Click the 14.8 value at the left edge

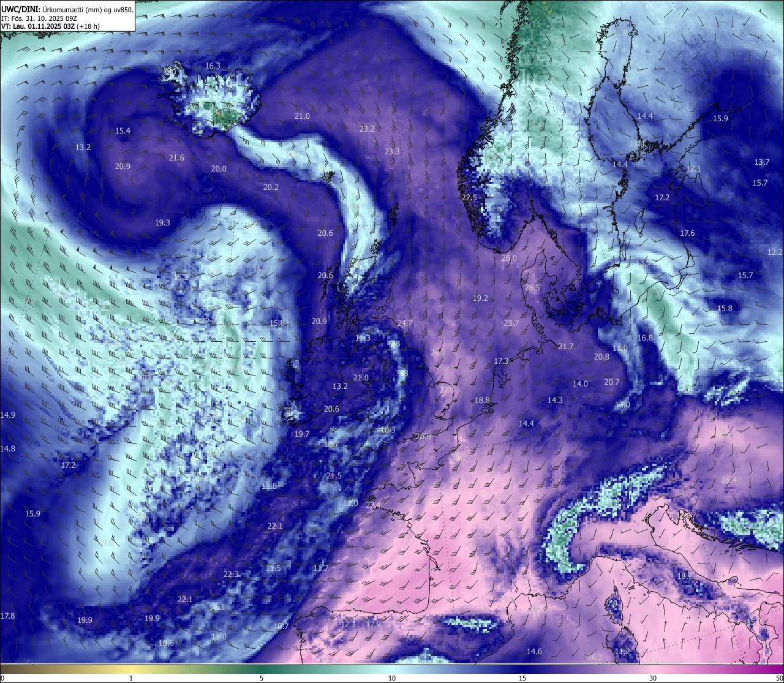coord(7,448)
